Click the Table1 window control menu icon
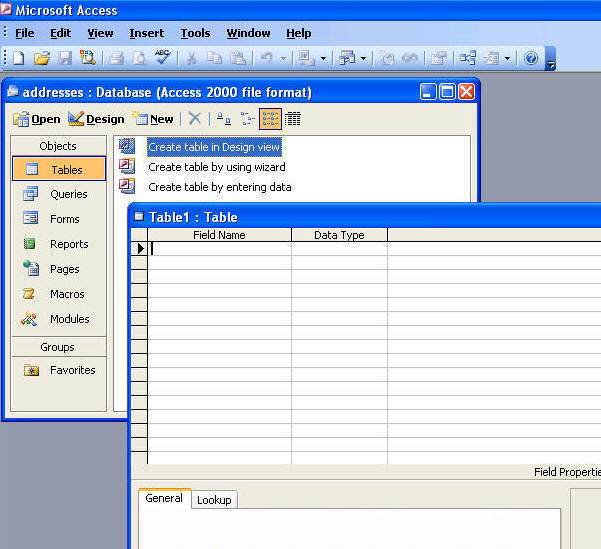Image resolution: width=601 pixels, height=549 pixels. [139, 217]
